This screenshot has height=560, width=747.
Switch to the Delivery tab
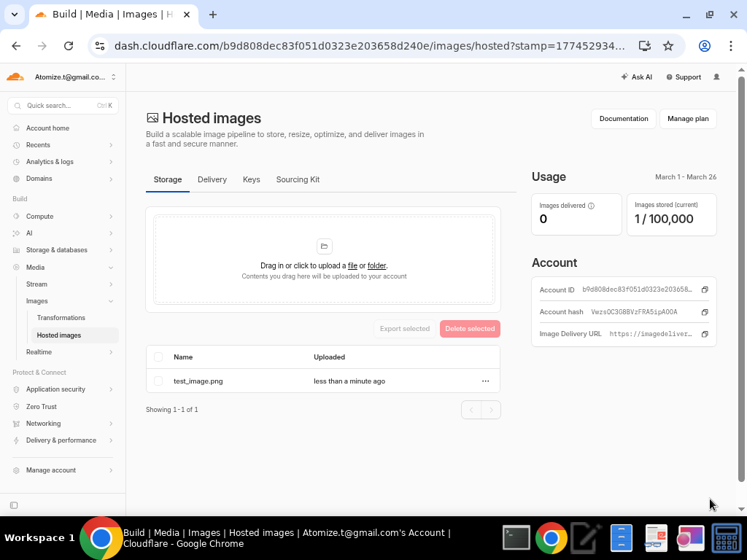coord(212,179)
